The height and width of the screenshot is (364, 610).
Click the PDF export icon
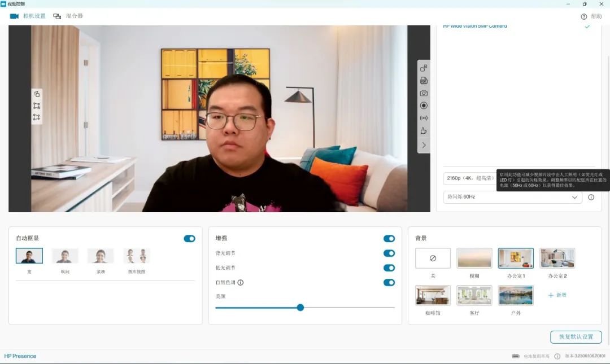[x=424, y=81]
